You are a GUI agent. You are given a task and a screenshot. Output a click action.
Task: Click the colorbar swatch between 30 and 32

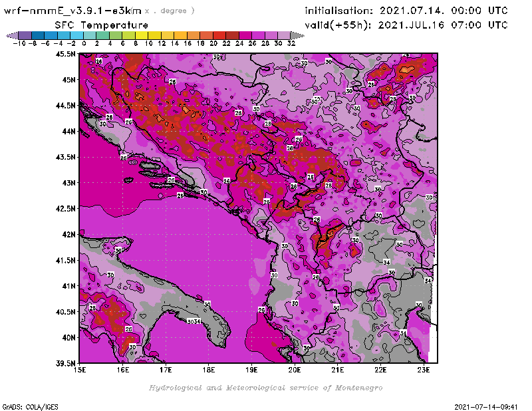284,35
